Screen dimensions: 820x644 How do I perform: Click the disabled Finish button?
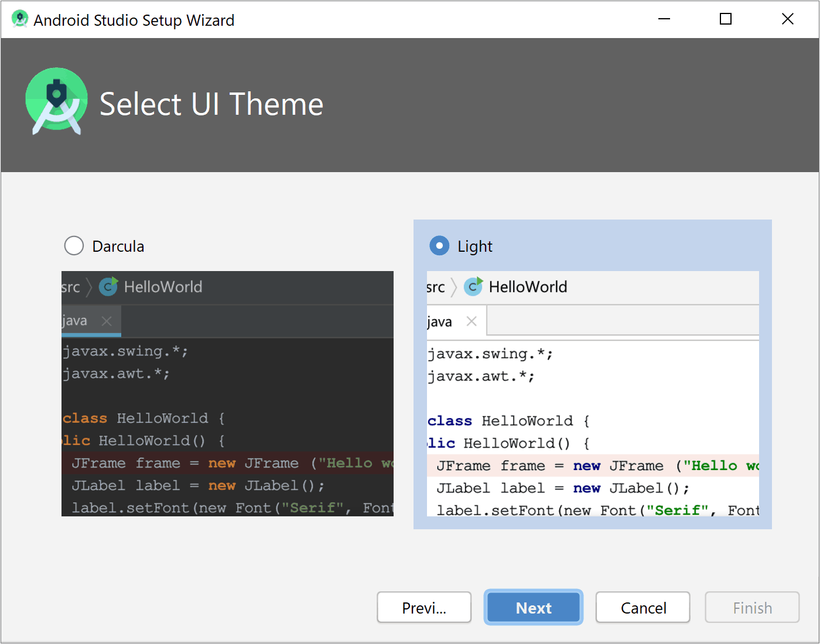[x=753, y=608]
